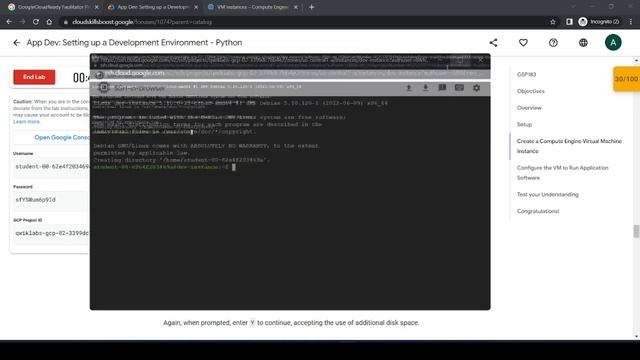Go to GSP183 in lab outline
This screenshot has width=640, height=360.
tap(527, 74)
